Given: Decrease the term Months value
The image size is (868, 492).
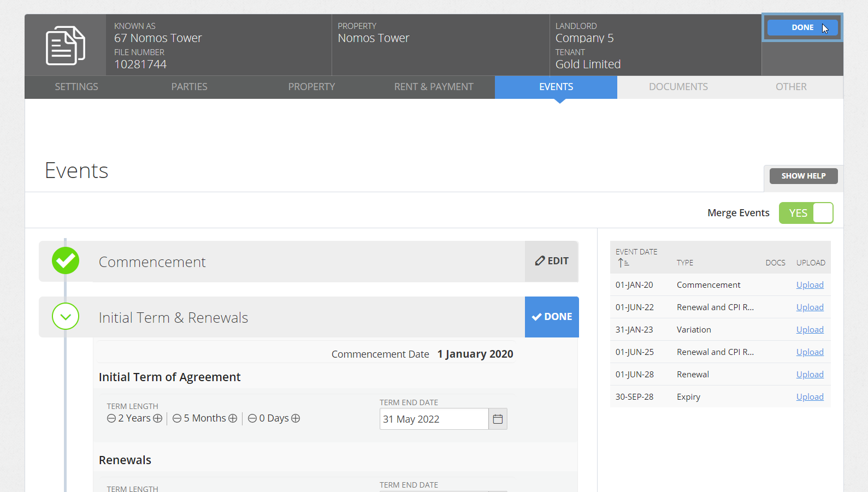Looking at the screenshot, I should click(x=177, y=418).
